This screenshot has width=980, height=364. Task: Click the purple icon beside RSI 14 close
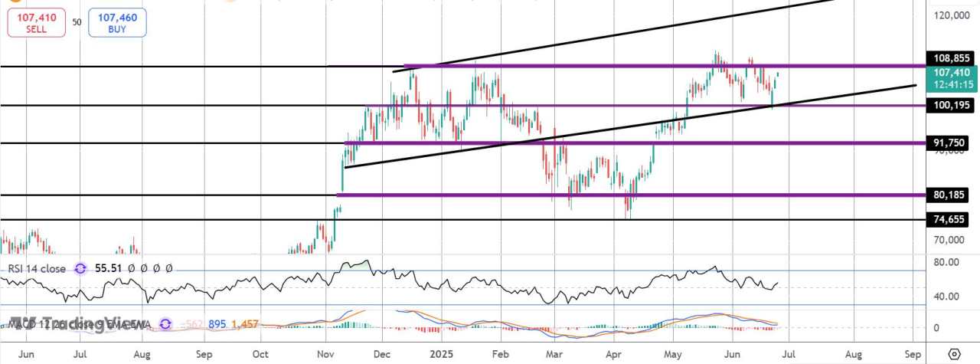tap(80, 268)
